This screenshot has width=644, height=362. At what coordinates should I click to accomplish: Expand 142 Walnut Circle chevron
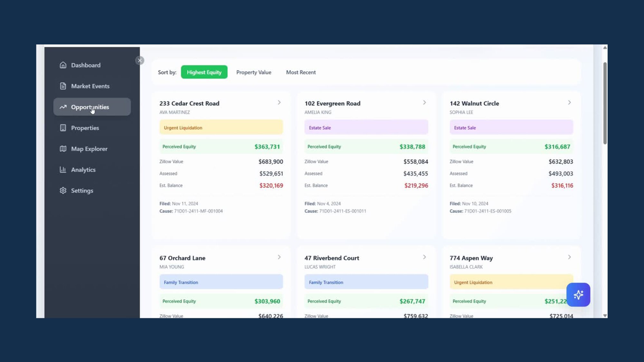pos(569,102)
